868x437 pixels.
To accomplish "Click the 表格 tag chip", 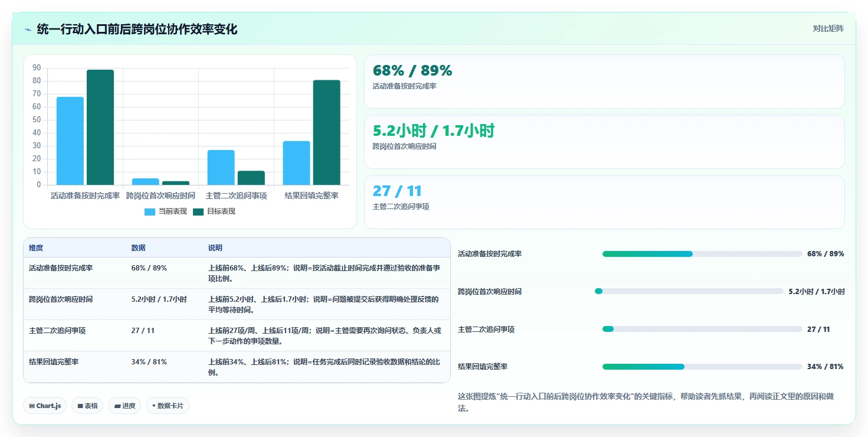I will tap(87, 406).
